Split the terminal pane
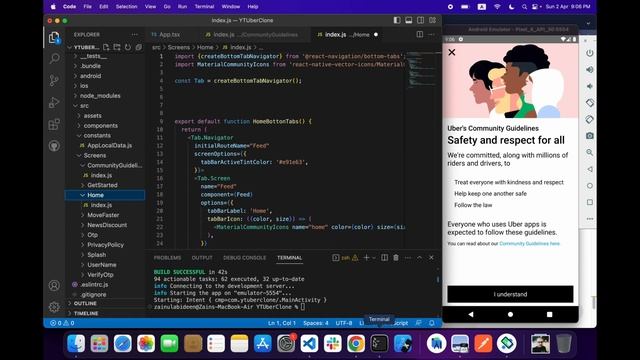This screenshot has width=640, height=360. (x=384, y=258)
